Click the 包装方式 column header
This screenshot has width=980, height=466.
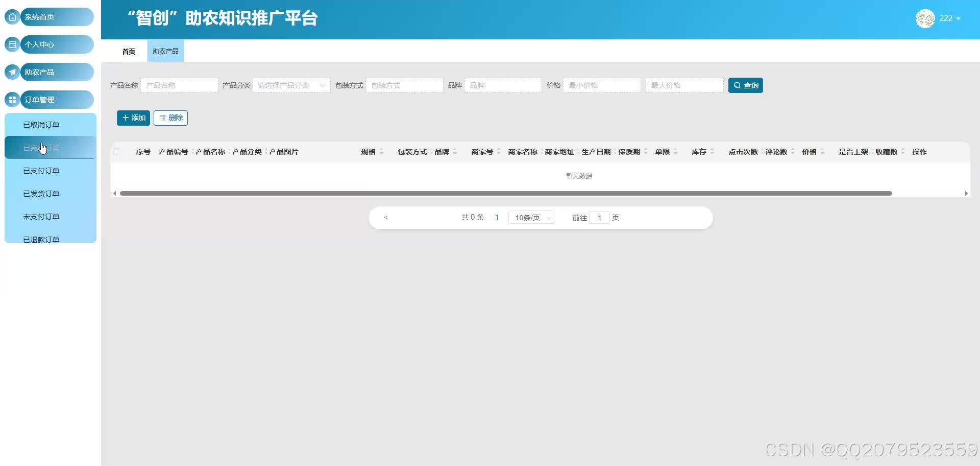(412, 152)
